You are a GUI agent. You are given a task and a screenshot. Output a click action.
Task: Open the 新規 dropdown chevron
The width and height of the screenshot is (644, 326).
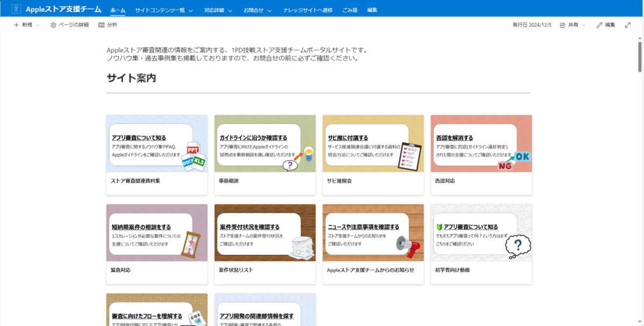(38, 25)
